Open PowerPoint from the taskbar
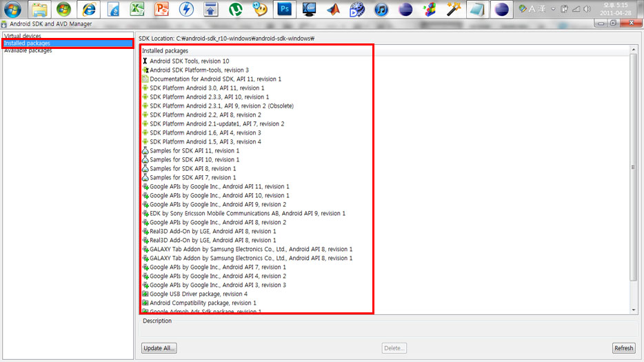 (161, 9)
